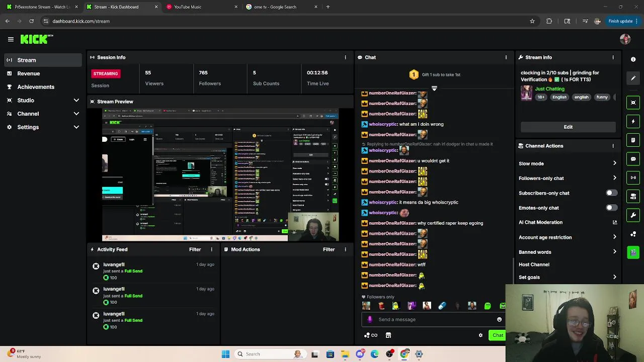
Task: Reload the page in Chrome
Action: click(31, 21)
